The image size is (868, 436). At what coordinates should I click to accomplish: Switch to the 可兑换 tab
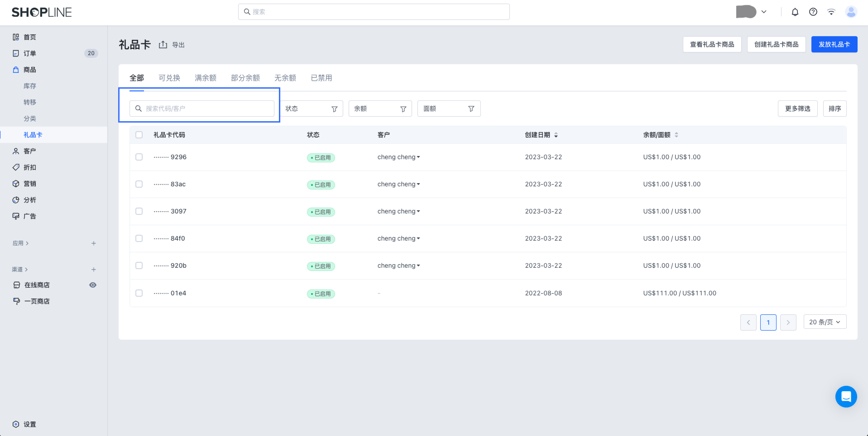pos(169,78)
